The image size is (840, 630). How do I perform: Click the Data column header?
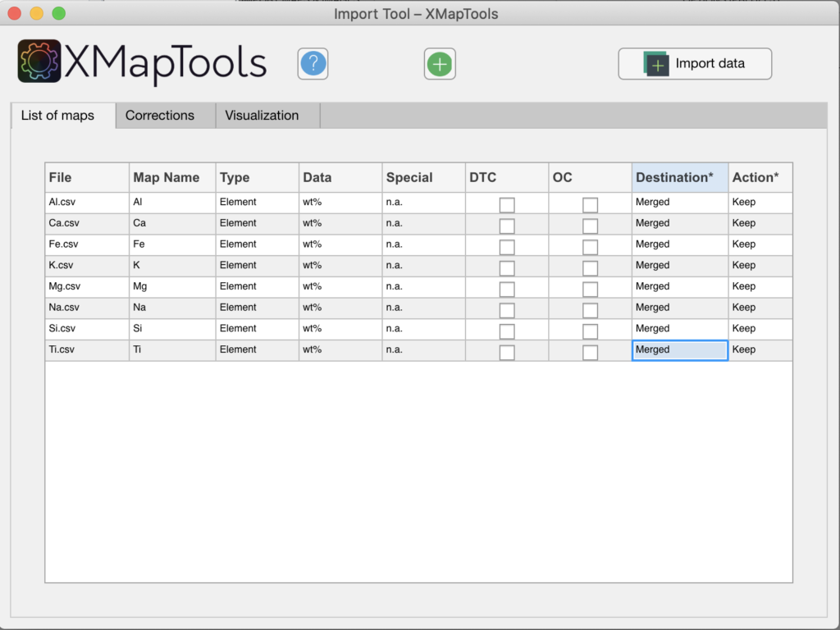pos(340,177)
